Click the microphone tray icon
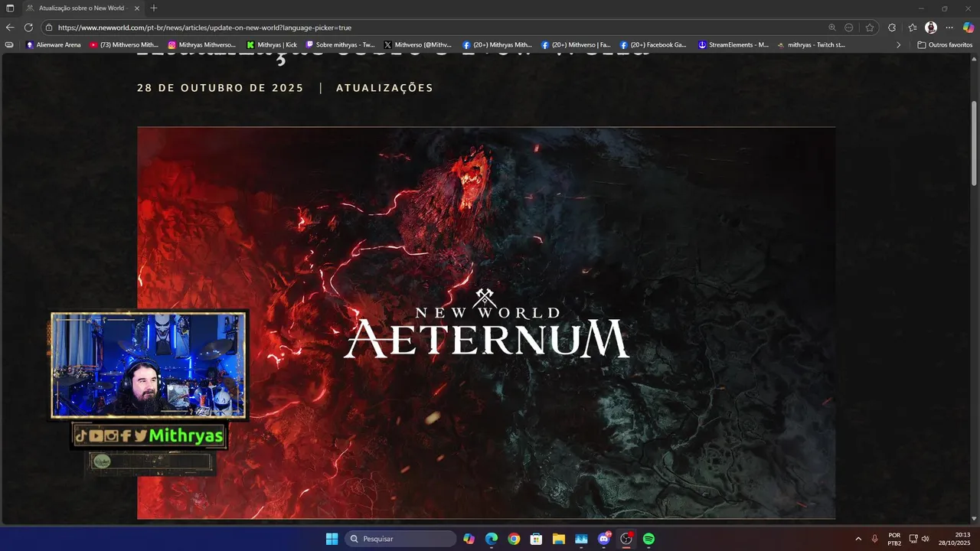 [875, 539]
